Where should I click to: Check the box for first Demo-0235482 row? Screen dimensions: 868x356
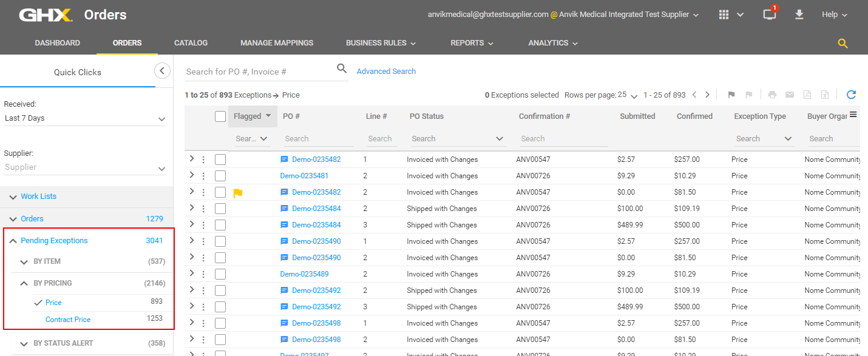pos(220,160)
